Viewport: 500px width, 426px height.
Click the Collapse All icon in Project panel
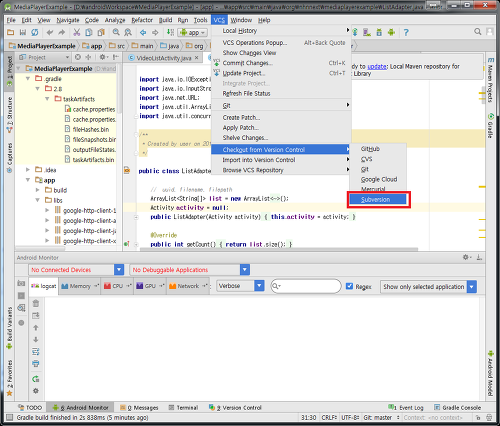pyautogui.click(x=88, y=57)
